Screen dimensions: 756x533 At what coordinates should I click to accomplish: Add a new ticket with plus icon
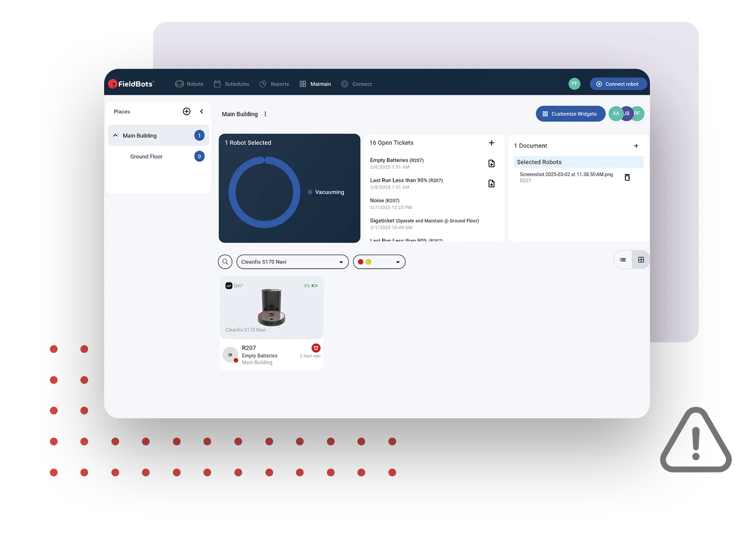(492, 143)
